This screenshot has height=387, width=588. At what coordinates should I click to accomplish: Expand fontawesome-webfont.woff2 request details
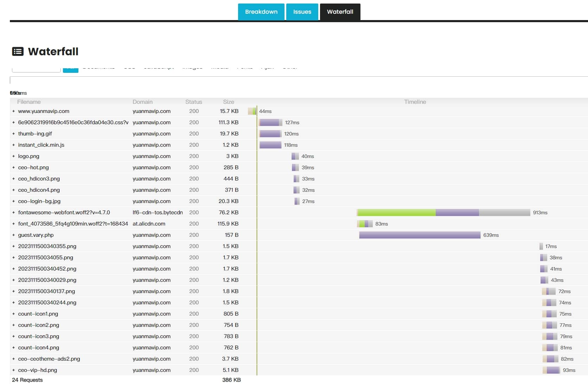pos(13,212)
